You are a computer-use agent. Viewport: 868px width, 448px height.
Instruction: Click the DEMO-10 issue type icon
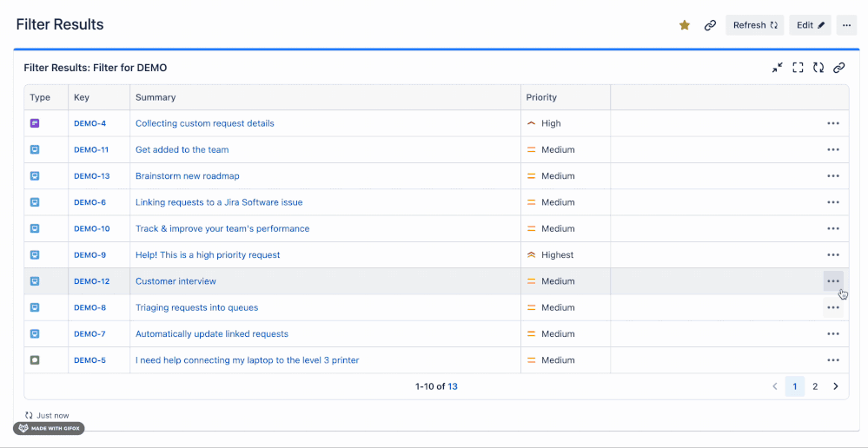[x=35, y=228]
